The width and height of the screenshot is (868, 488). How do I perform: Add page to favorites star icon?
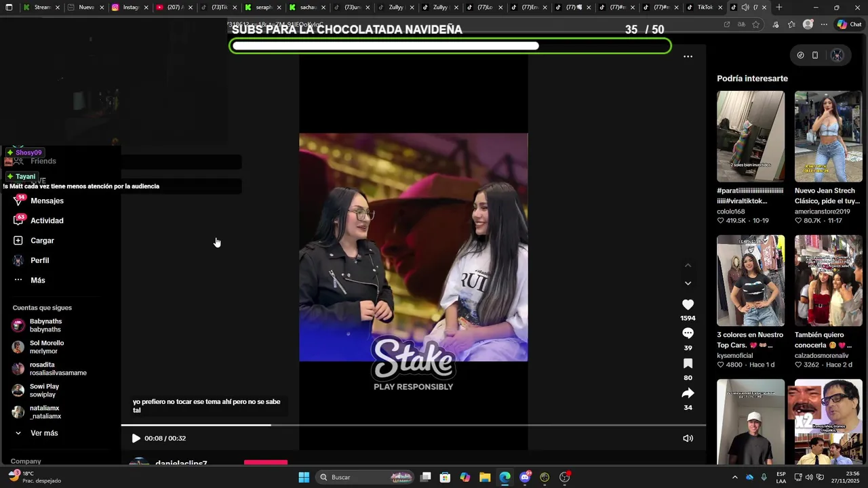click(x=756, y=24)
